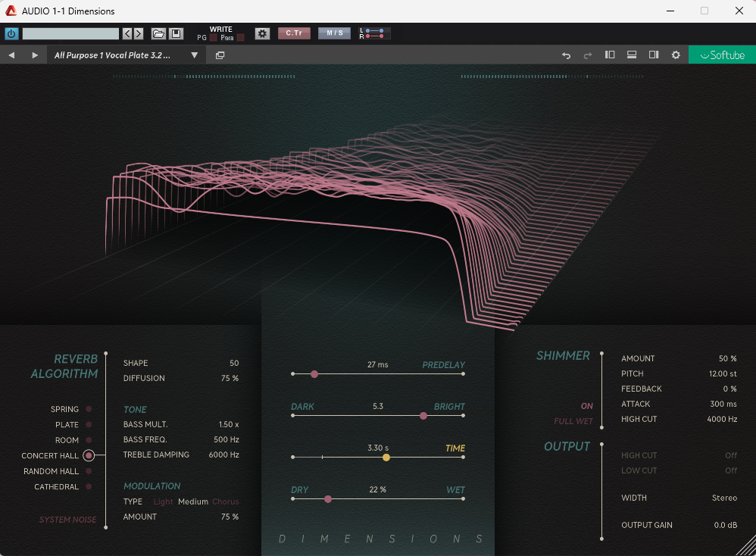Image resolution: width=756 pixels, height=556 pixels.
Task: Toggle the left side panel layout icon
Action: click(x=610, y=55)
